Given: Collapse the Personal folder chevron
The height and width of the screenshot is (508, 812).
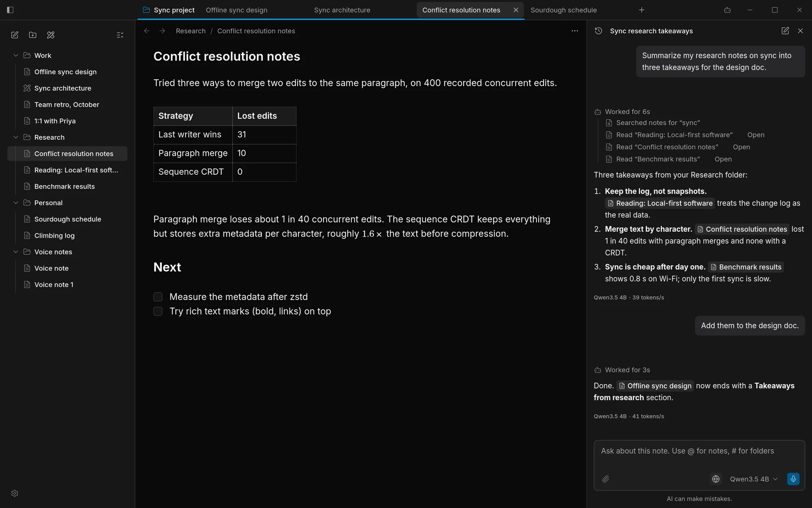Looking at the screenshot, I should point(16,203).
